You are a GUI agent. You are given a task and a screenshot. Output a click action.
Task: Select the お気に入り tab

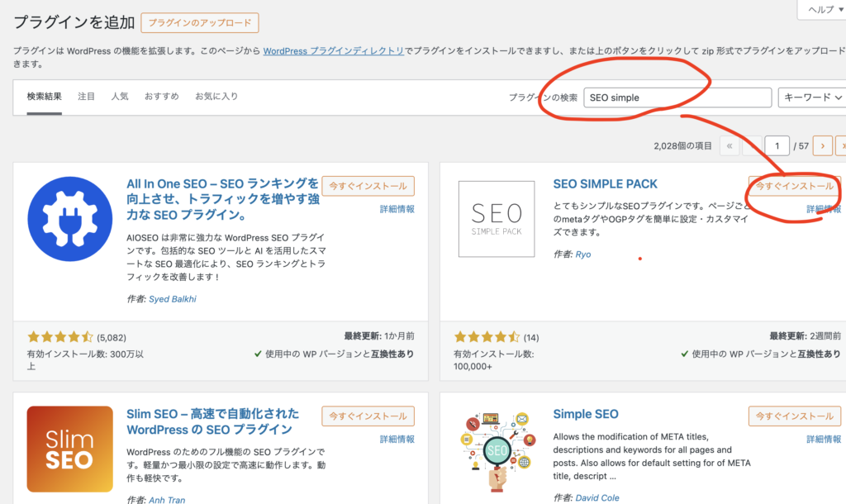(x=216, y=97)
